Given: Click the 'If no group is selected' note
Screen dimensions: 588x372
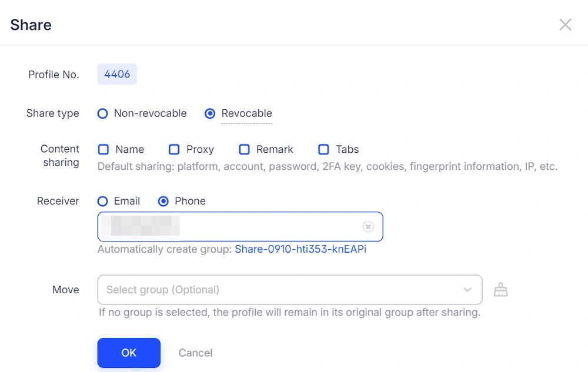Looking at the screenshot, I should (289, 313).
